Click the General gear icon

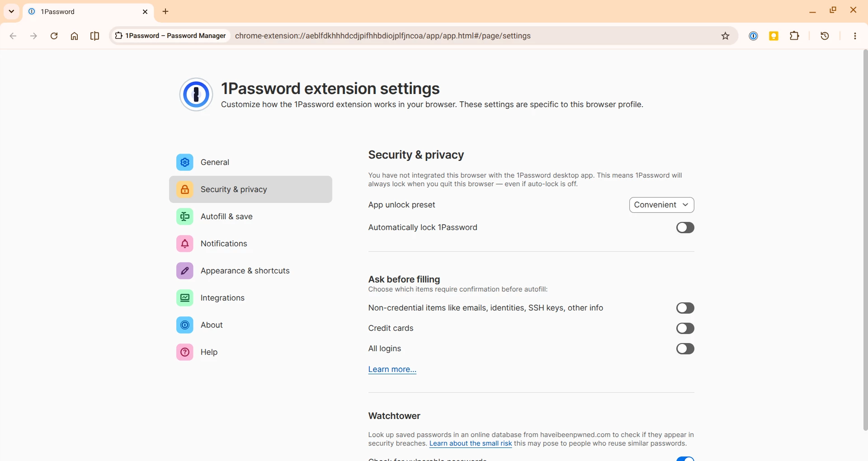pos(185,162)
